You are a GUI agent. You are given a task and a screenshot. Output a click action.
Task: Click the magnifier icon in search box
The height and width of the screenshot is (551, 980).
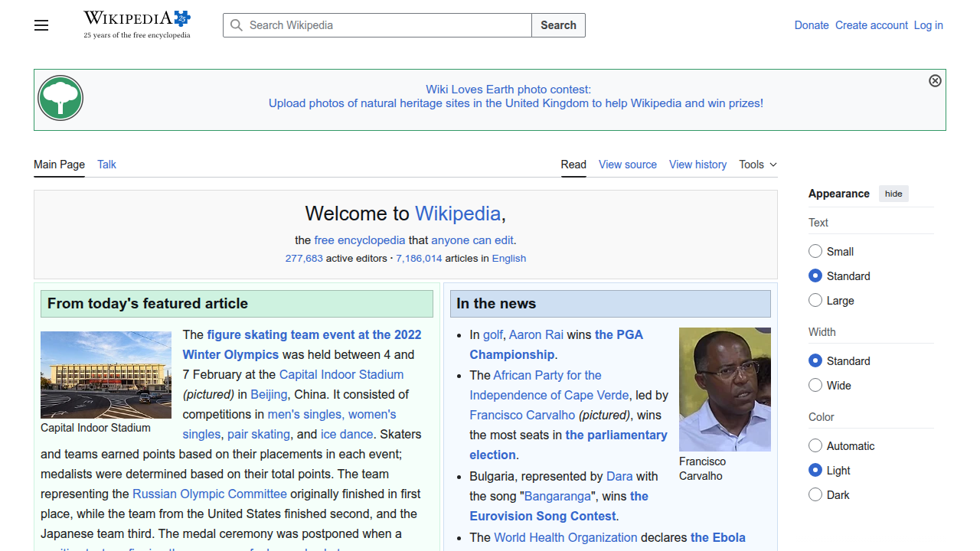point(237,25)
